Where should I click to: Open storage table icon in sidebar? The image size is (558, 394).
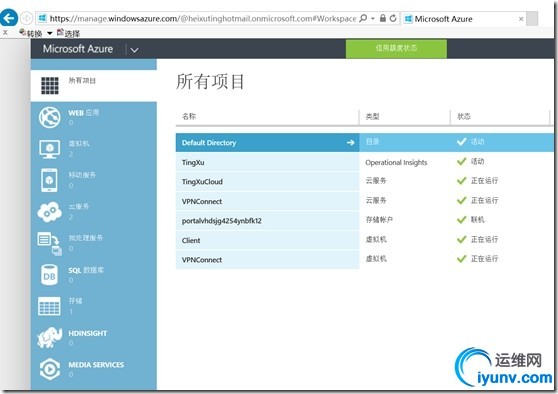(x=49, y=306)
